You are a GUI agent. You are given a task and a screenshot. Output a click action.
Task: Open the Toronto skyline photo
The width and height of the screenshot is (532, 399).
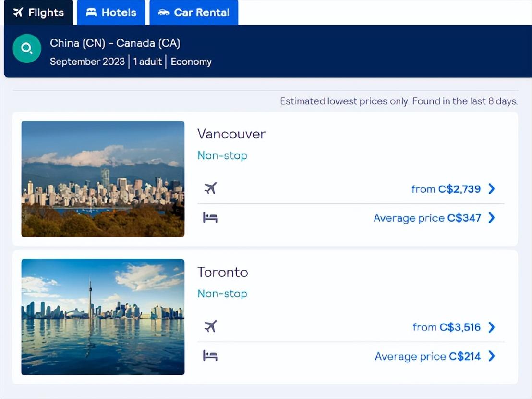click(x=103, y=317)
